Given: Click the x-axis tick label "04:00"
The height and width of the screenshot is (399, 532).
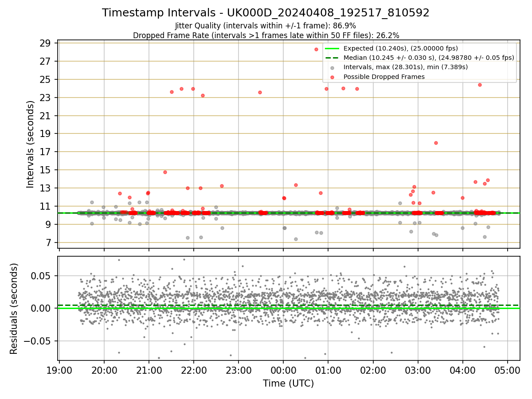Looking at the screenshot, I should click(x=463, y=370).
